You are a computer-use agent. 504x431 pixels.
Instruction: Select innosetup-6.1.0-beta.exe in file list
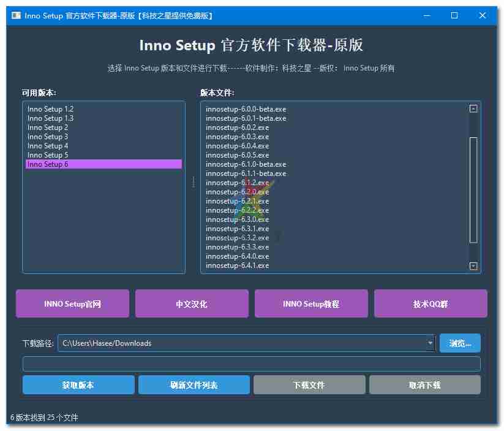tap(246, 164)
